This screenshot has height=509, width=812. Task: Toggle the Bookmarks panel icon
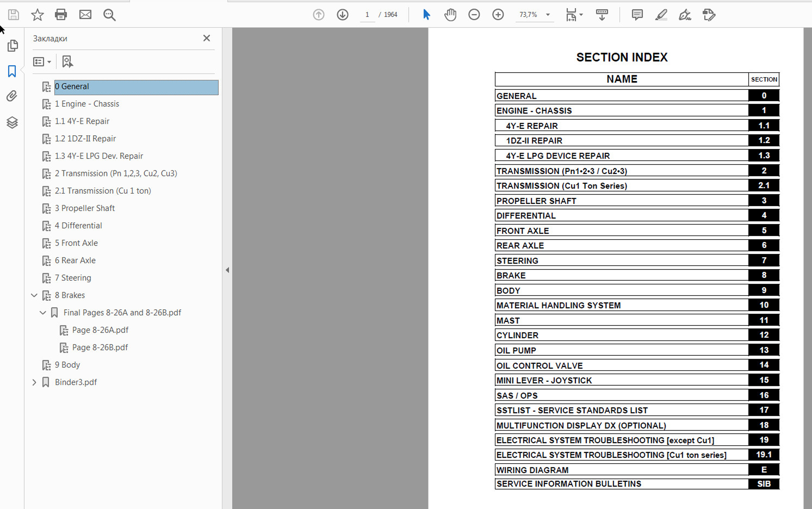point(12,71)
